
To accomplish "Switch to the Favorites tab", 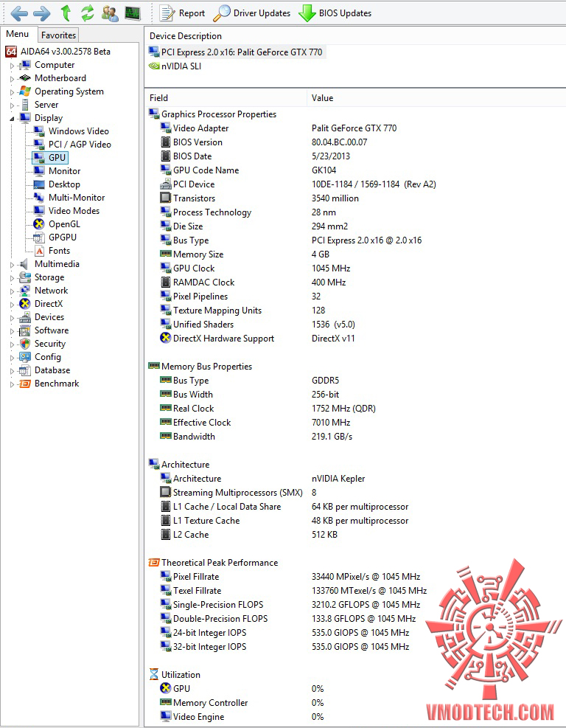I will [x=58, y=35].
